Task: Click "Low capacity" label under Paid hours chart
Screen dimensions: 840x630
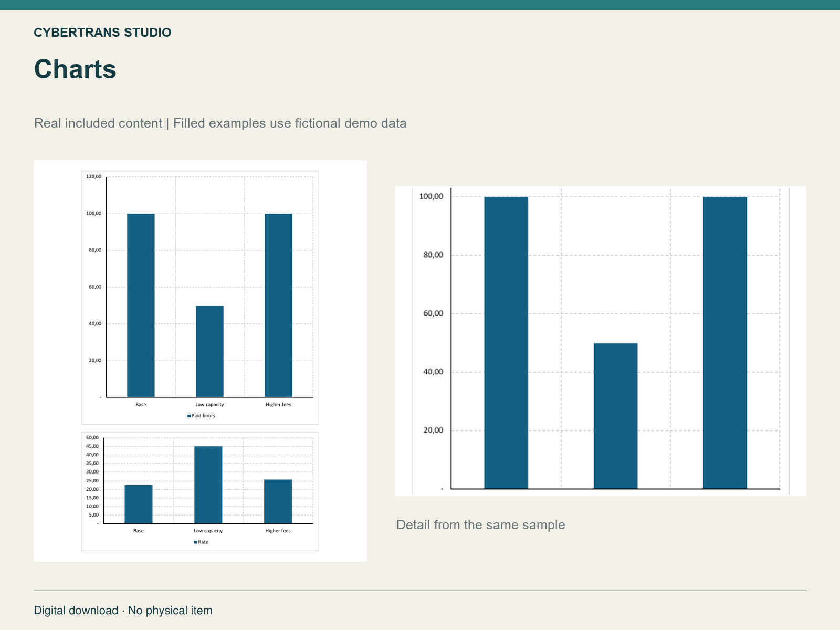Action: point(209,405)
